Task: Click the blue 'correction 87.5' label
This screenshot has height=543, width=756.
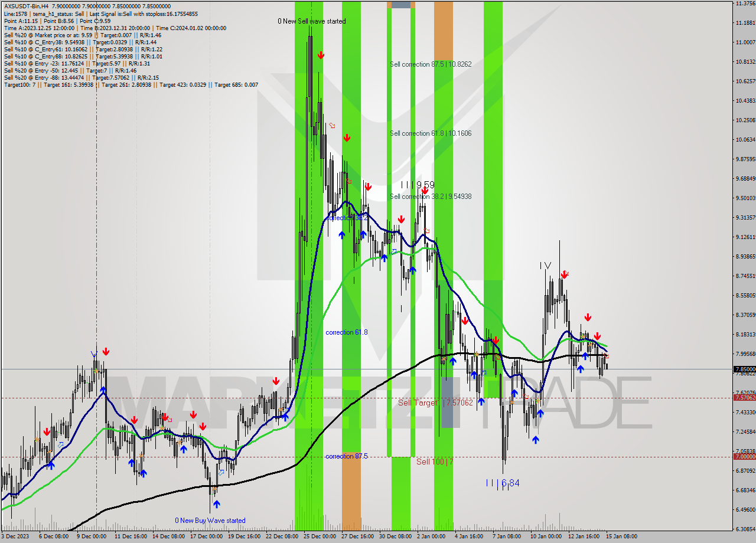Action: pyautogui.click(x=347, y=456)
